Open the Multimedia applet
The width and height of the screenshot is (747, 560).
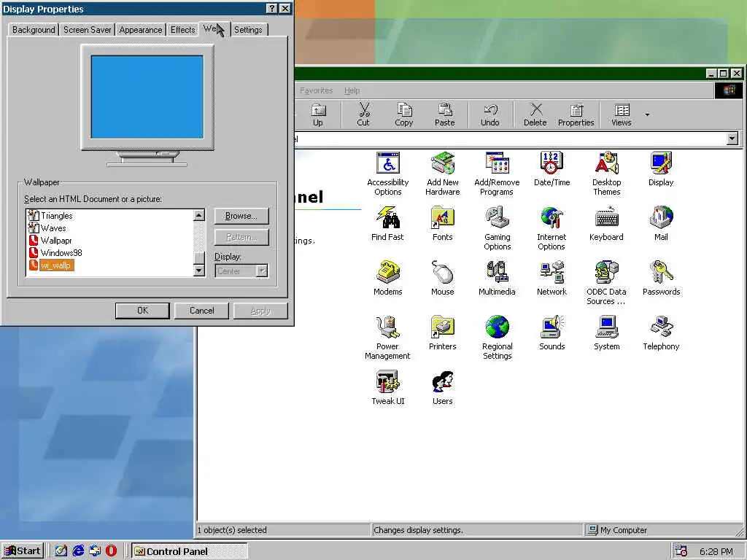[497, 279]
